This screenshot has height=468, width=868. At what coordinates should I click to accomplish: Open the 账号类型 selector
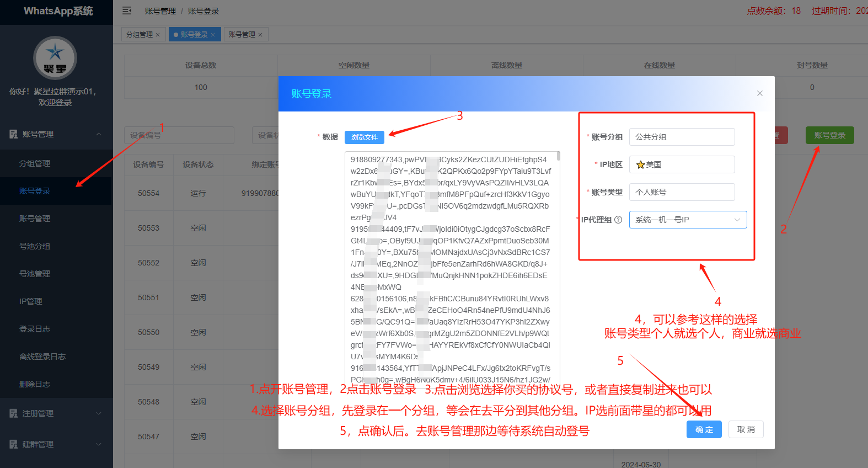pos(682,192)
